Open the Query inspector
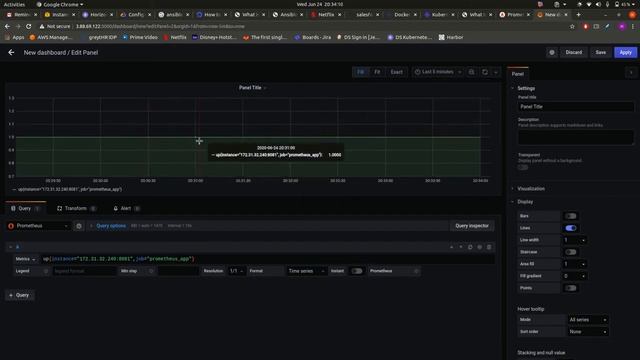640x360 pixels. click(x=472, y=226)
